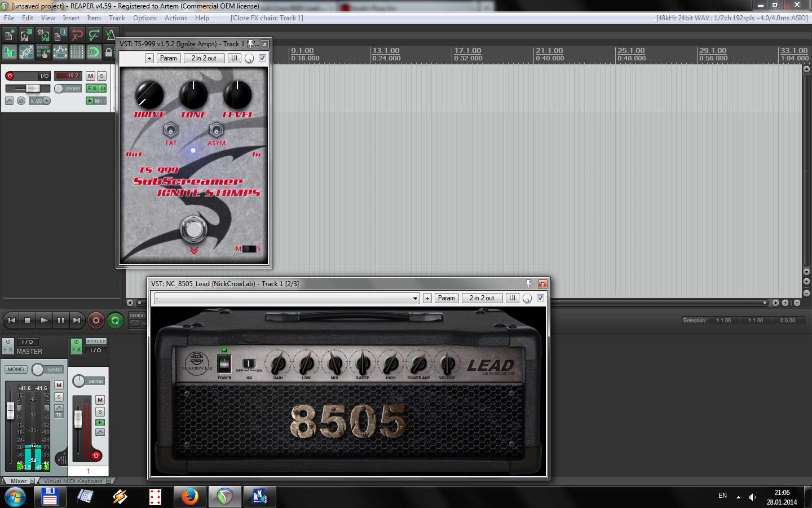Screen dimensions: 812x508
Task: Open the GLOBAL automation override menu
Action: pos(137,319)
